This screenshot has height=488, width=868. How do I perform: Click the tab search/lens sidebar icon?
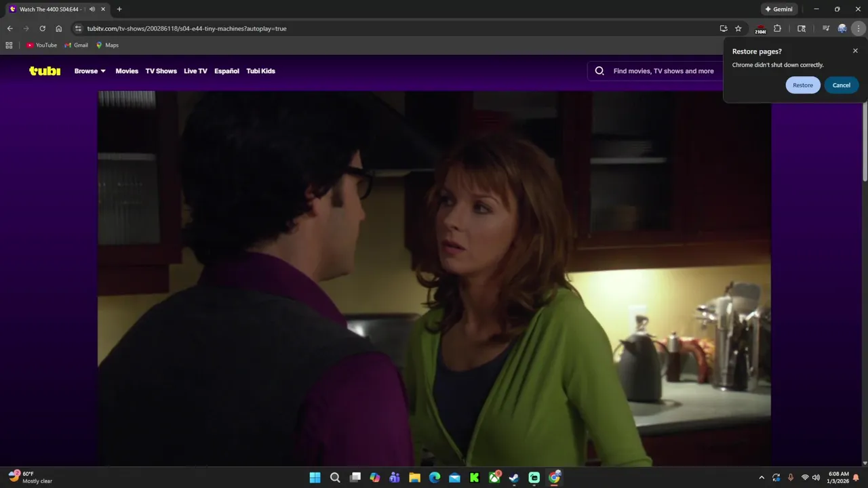802,28
